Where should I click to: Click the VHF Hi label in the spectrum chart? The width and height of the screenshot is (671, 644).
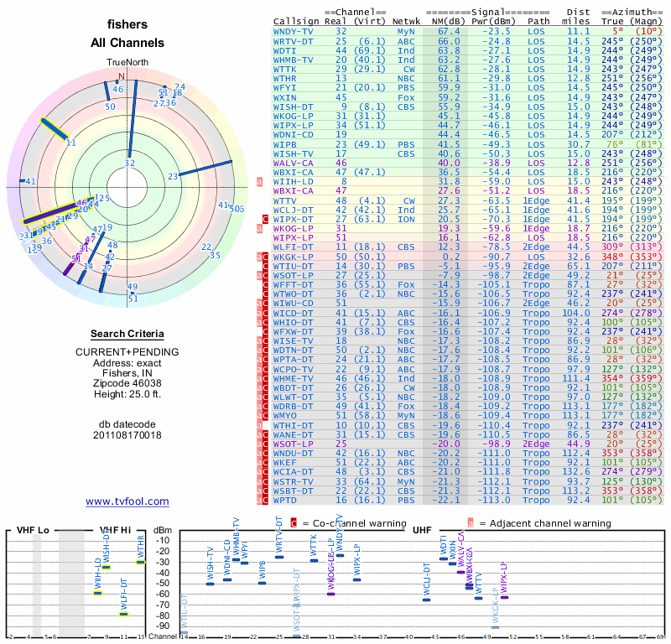[x=115, y=530]
